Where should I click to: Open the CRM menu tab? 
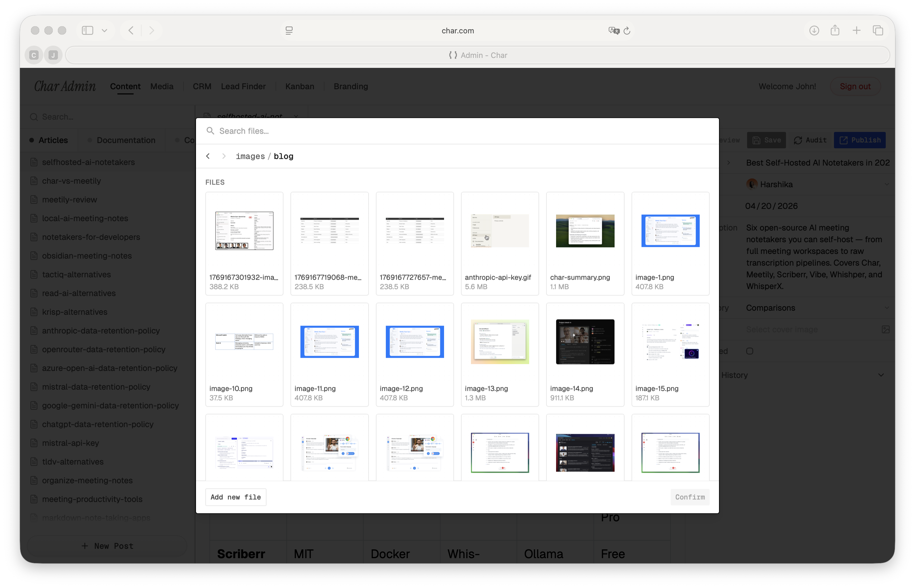point(202,86)
